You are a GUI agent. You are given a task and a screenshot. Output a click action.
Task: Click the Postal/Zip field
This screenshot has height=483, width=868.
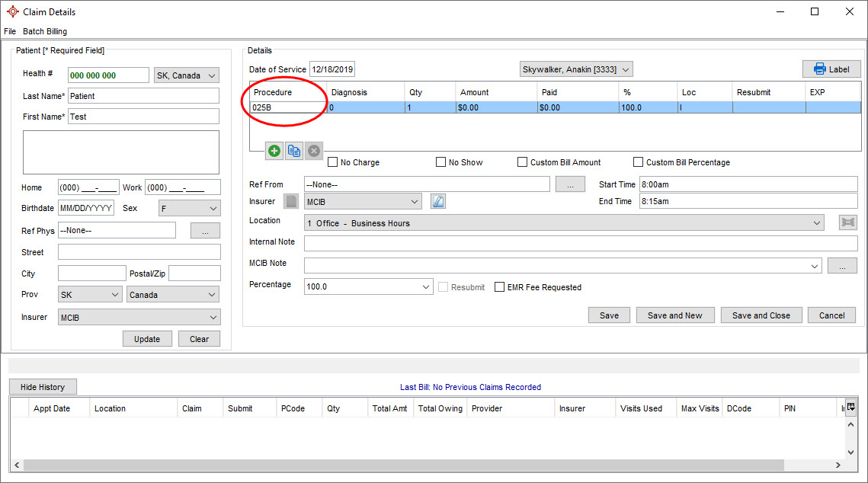click(194, 273)
